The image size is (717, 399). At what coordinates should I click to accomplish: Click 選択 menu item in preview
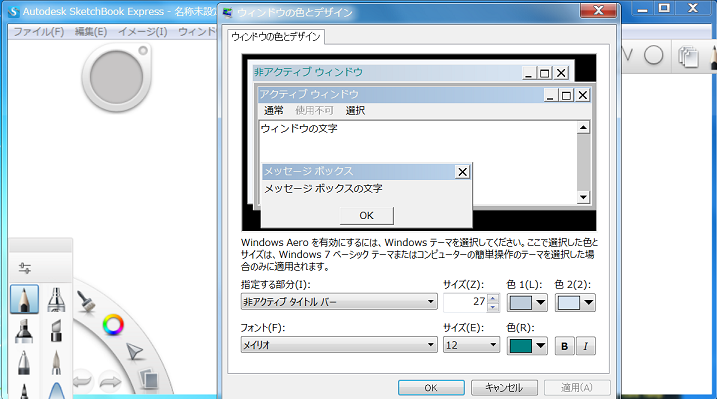355,110
